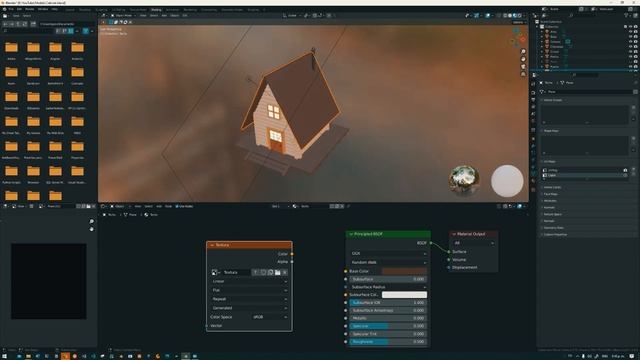640x360 pixels.
Task: Click pan hand icon in image editor panel
Action: click(91, 229)
